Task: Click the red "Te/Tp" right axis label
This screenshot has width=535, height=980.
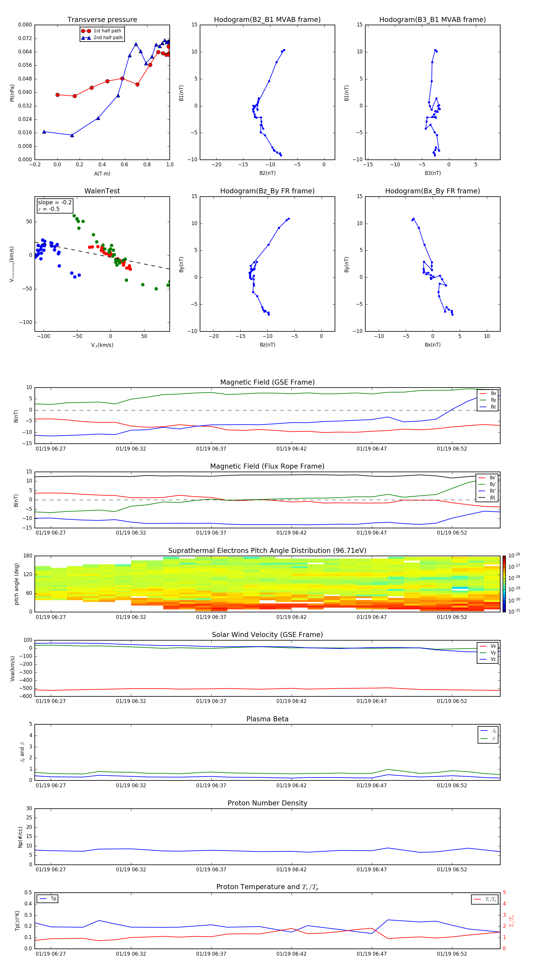Action: pyautogui.click(x=512, y=921)
